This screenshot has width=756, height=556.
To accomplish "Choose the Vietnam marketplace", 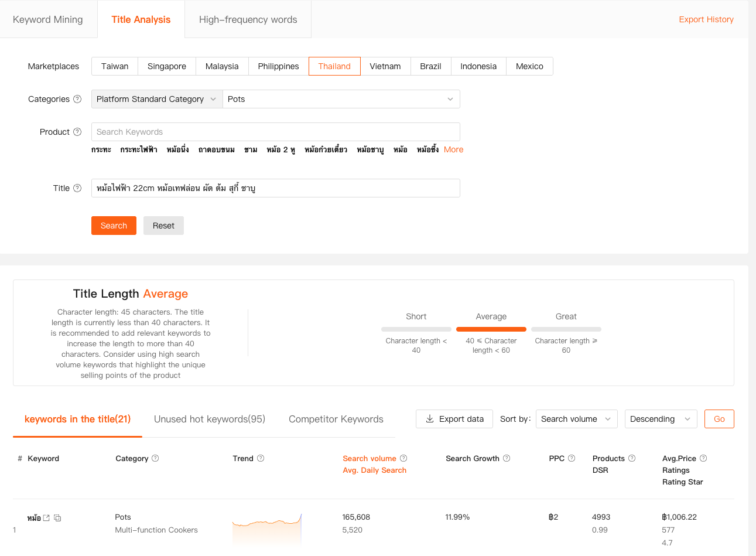I will coord(385,66).
